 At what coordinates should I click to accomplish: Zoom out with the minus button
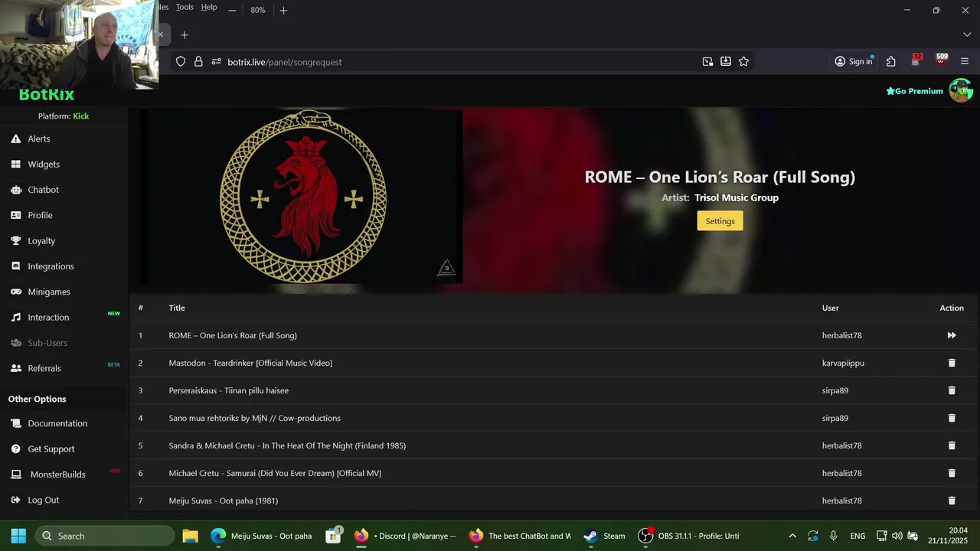point(232,10)
